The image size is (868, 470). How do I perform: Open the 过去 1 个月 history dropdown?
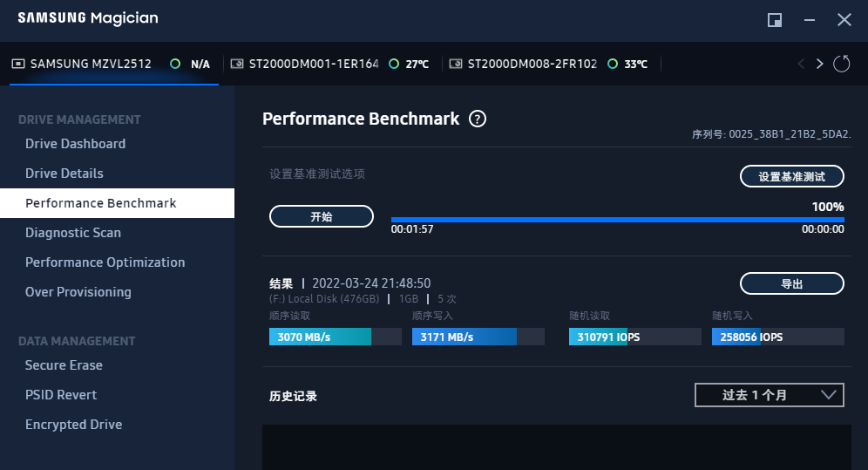pyautogui.click(x=770, y=395)
